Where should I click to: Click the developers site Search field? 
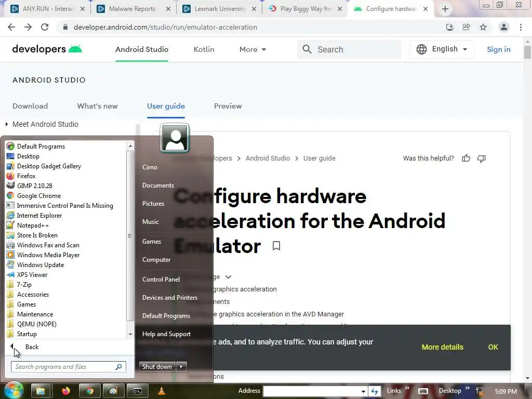[x=349, y=49]
